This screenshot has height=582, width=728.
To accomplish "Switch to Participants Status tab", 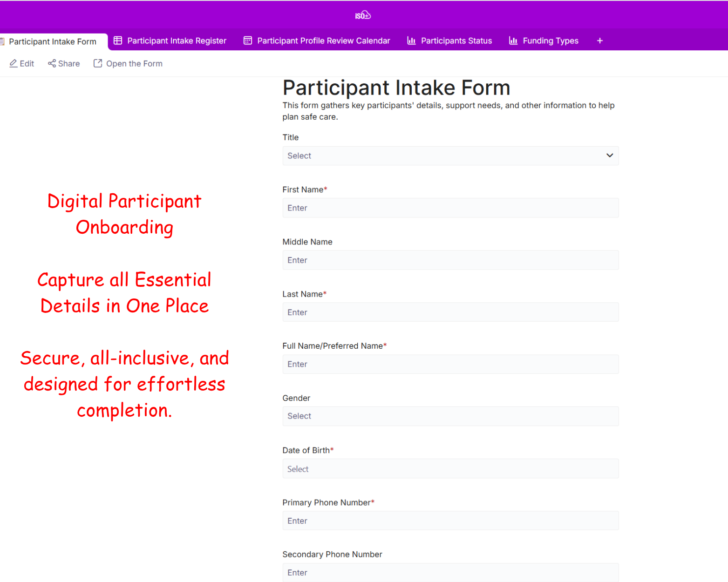I will pos(456,41).
